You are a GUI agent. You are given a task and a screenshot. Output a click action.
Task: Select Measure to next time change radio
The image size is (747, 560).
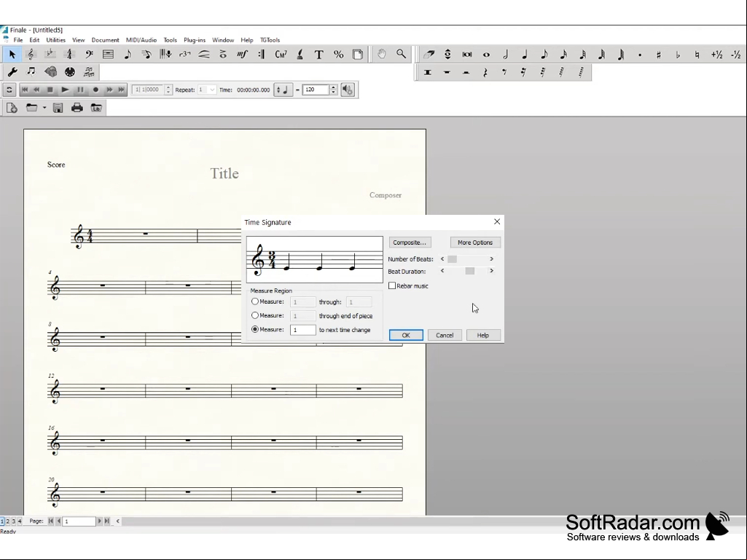point(255,329)
